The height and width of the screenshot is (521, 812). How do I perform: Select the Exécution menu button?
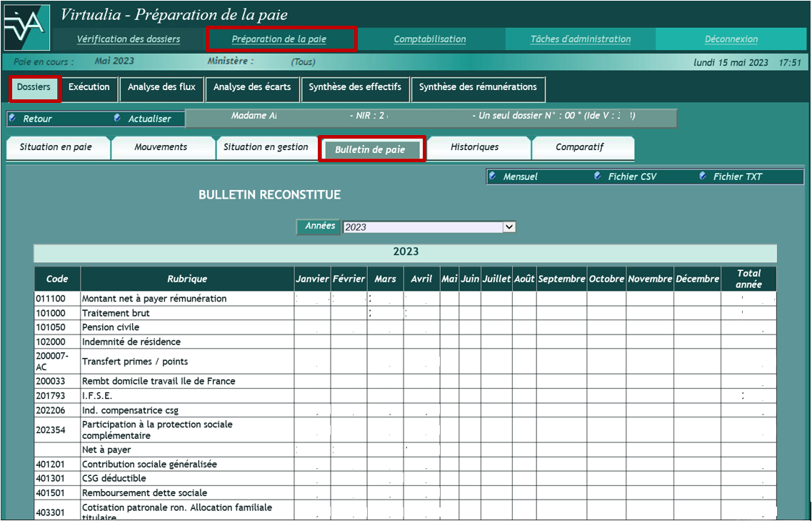pyautogui.click(x=89, y=87)
